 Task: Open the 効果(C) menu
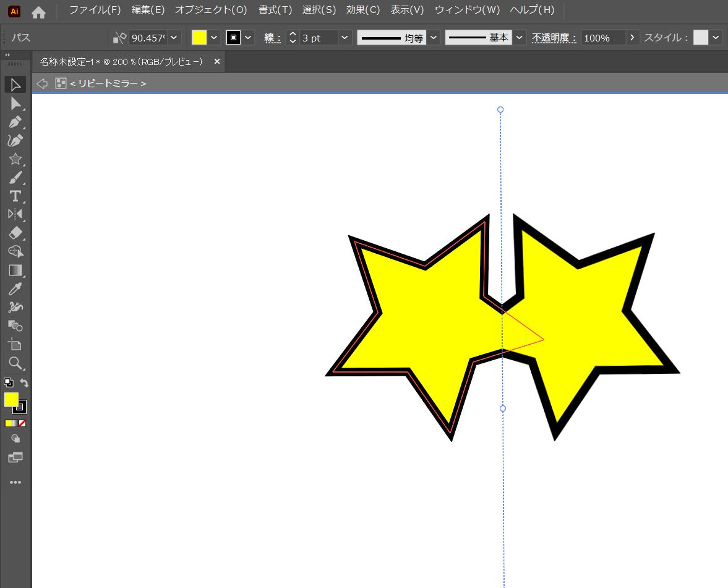pos(363,10)
